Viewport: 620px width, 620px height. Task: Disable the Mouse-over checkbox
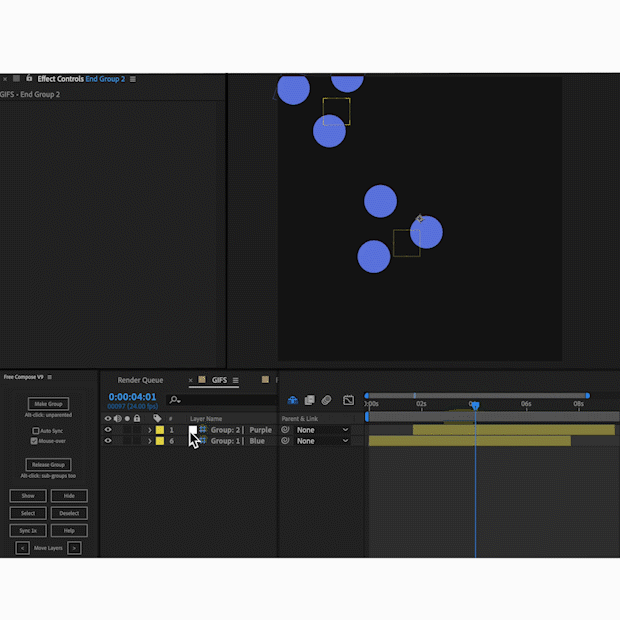point(34,441)
